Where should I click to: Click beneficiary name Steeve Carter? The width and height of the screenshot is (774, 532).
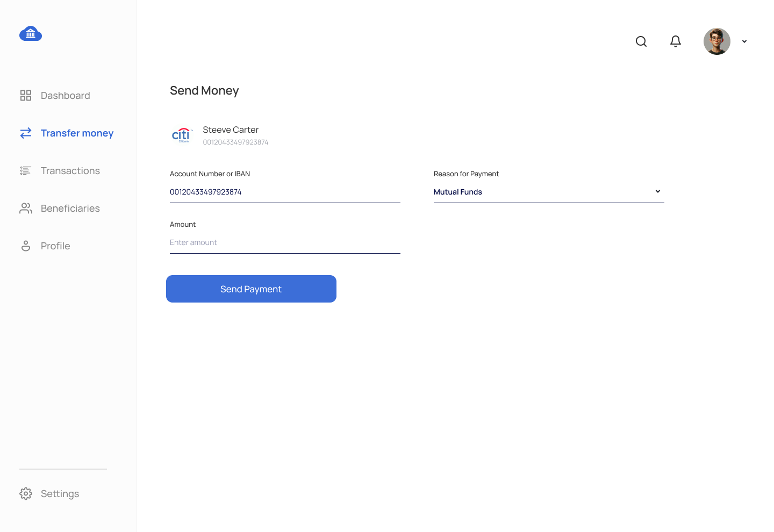pyautogui.click(x=231, y=130)
